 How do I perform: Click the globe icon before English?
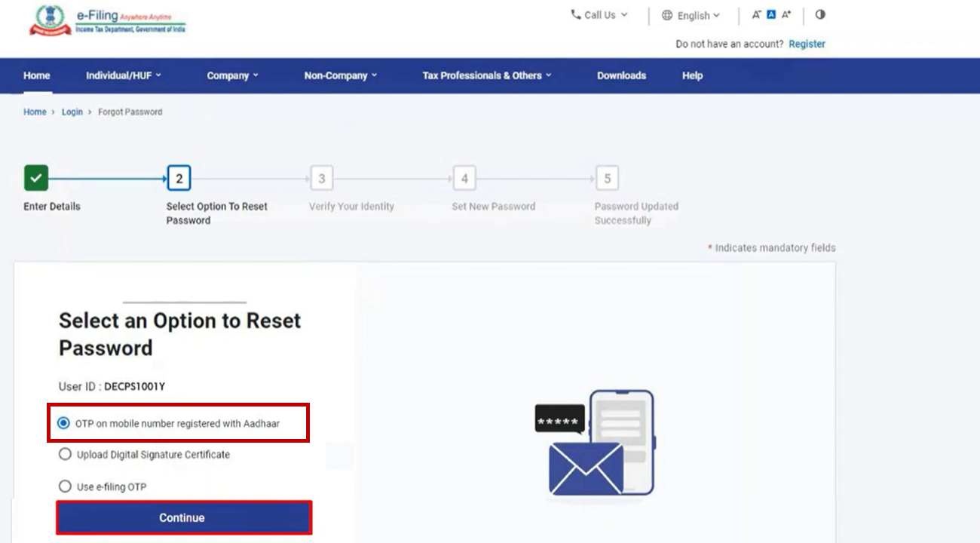pyautogui.click(x=666, y=15)
